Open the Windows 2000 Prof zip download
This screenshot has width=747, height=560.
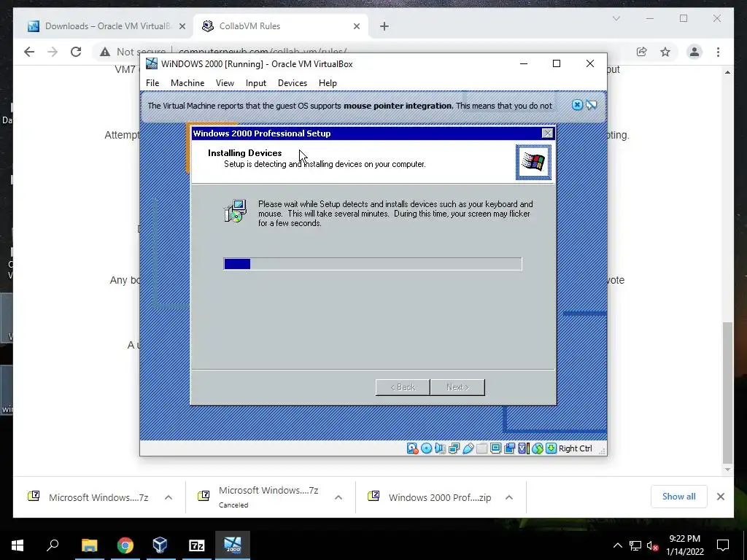pyautogui.click(x=429, y=497)
